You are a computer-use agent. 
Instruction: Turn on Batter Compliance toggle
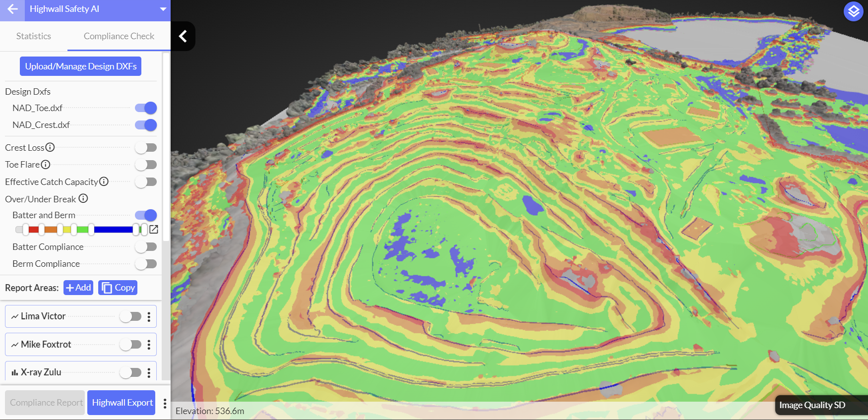(x=146, y=247)
